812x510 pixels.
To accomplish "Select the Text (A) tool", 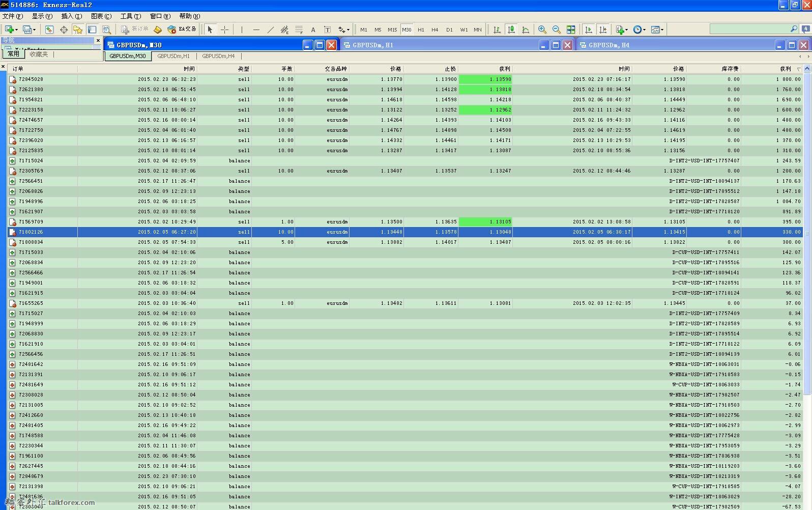I will point(313,30).
